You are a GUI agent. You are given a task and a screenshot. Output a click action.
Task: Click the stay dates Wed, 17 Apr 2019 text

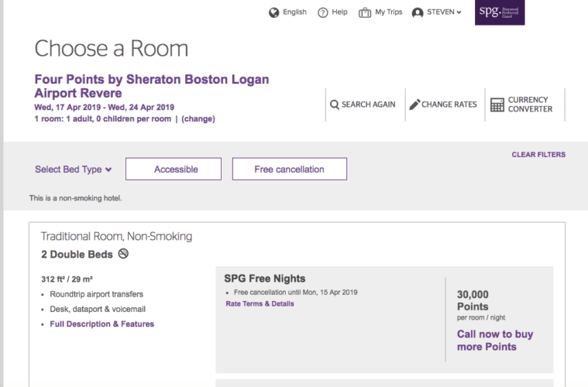click(105, 108)
